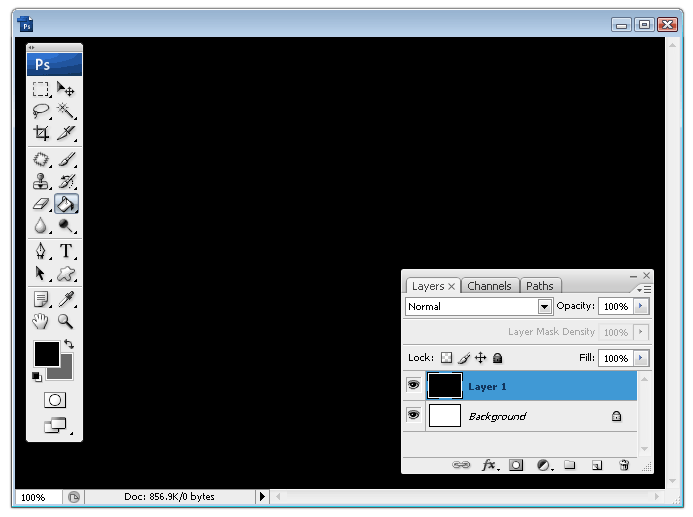Select the Eraser tool
This screenshot has height=517, width=693.
point(41,204)
